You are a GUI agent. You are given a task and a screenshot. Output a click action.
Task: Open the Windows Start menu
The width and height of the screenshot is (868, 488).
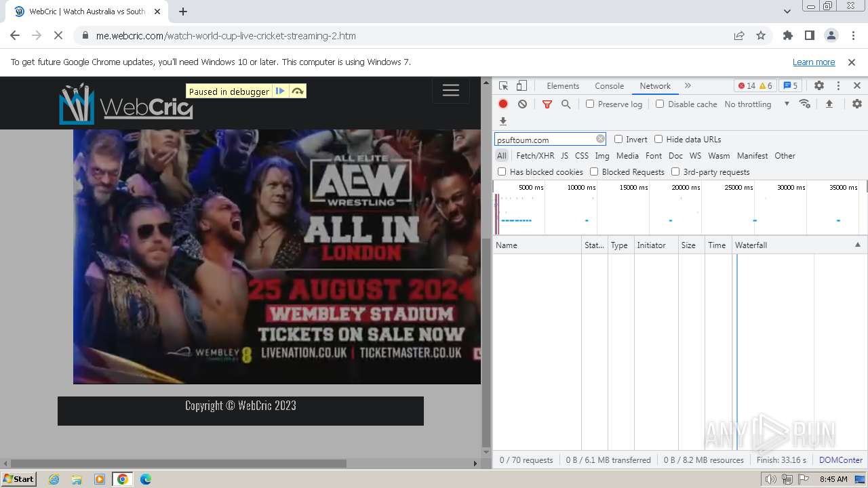click(19, 479)
